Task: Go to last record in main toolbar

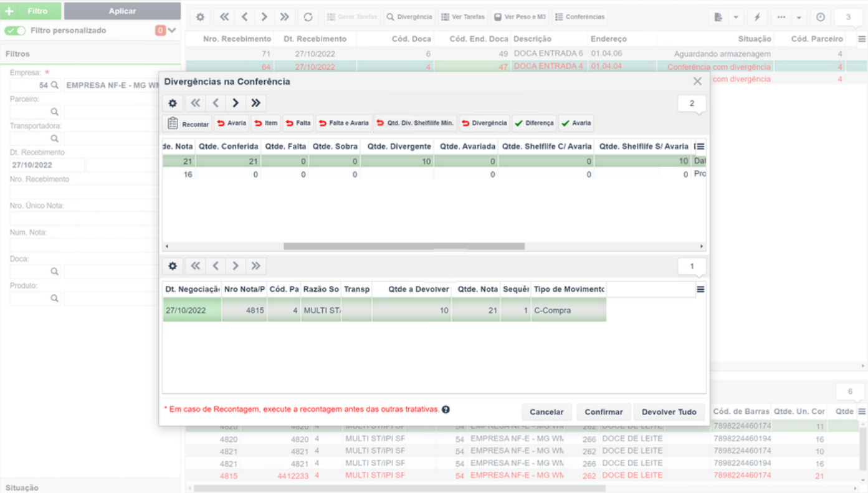Action: [x=285, y=17]
